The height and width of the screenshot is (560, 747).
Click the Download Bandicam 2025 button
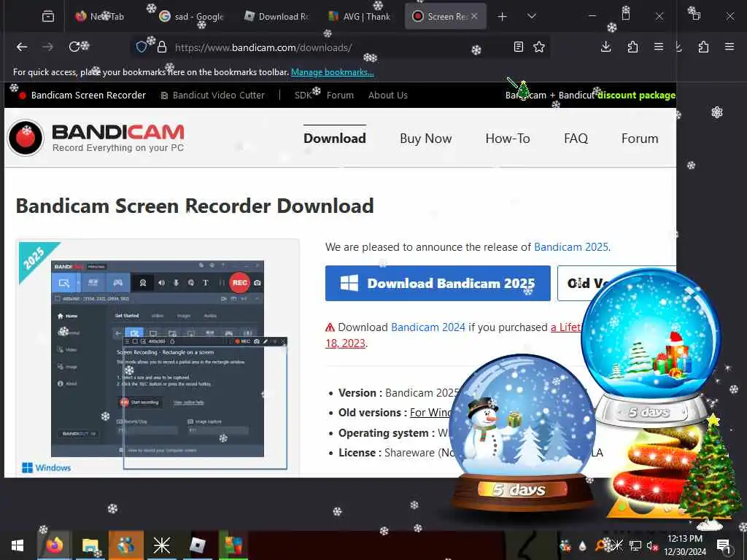[x=438, y=284]
